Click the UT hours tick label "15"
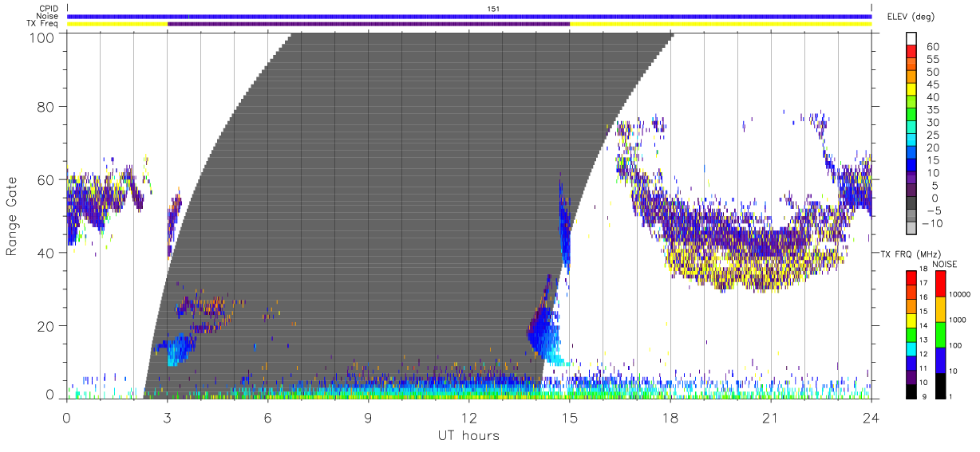The width and height of the screenshot is (980, 452). (570, 418)
